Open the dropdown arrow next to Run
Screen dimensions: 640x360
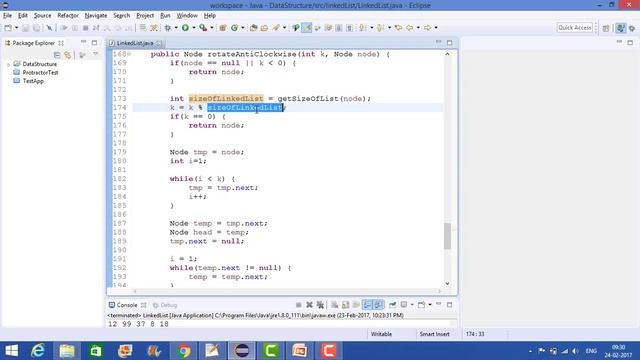pos(193,28)
